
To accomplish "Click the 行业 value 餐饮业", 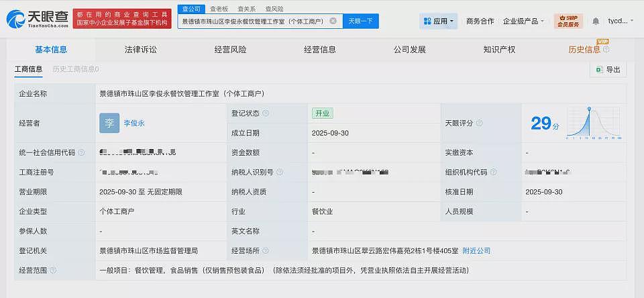I will [x=323, y=211].
